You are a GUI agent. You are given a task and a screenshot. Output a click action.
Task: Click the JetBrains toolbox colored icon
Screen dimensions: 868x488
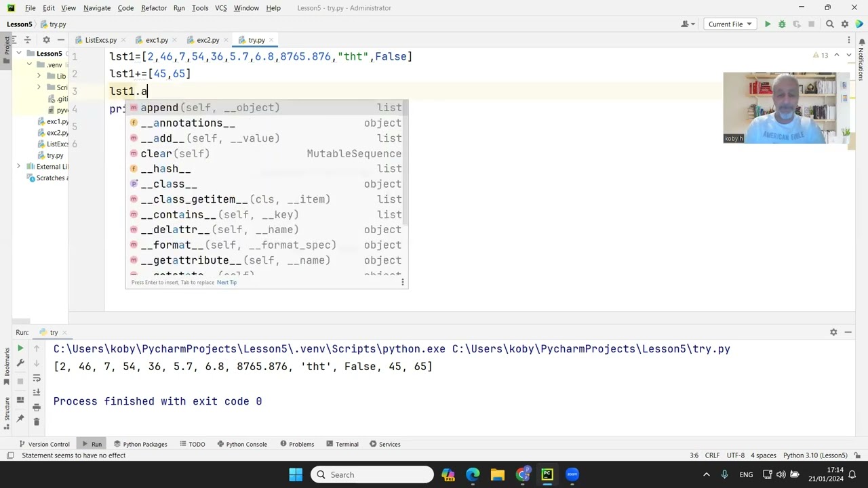tap(859, 24)
